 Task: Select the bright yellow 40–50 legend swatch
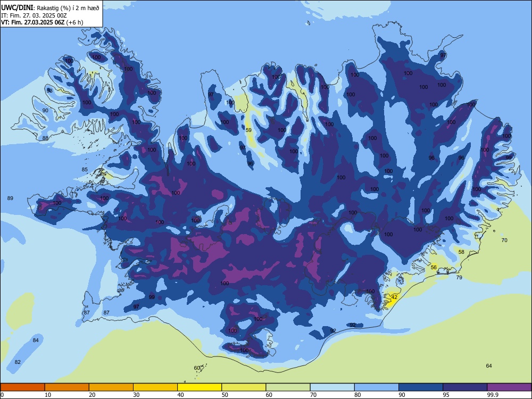[199, 387]
